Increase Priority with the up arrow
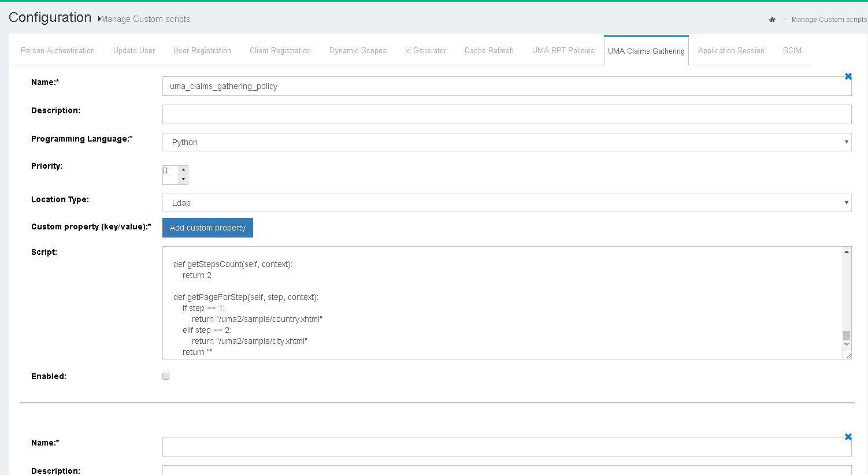Screen dimensions: 868x475 pyautogui.click(x=183, y=170)
